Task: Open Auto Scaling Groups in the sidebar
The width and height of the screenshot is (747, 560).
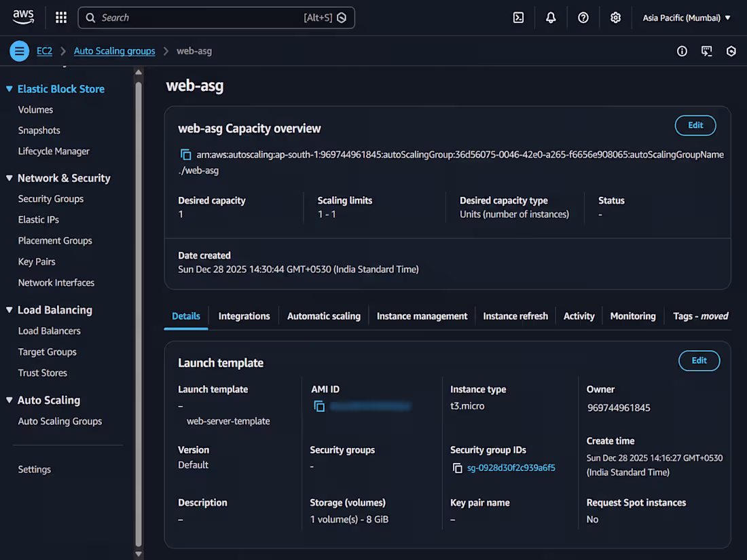Action: [x=60, y=422]
